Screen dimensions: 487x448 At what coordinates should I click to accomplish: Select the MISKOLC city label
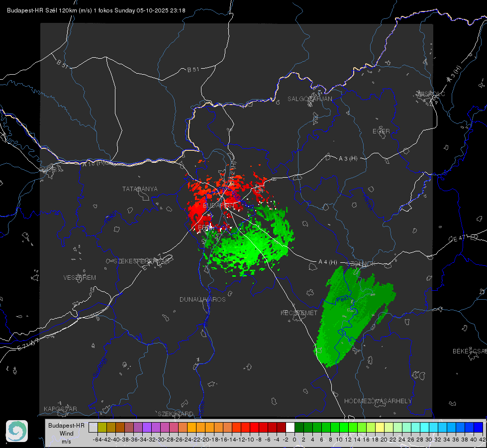point(431,94)
